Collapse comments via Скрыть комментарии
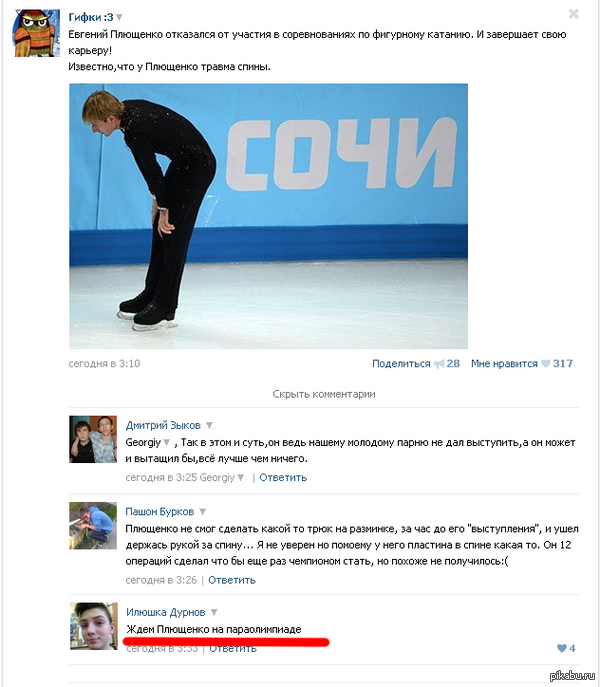The width and height of the screenshot is (600, 687). pos(324,394)
